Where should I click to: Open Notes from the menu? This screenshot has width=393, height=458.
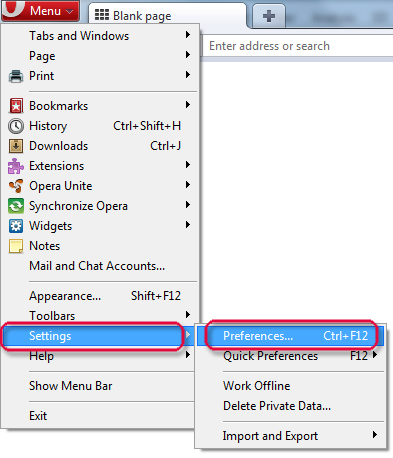pos(100,246)
